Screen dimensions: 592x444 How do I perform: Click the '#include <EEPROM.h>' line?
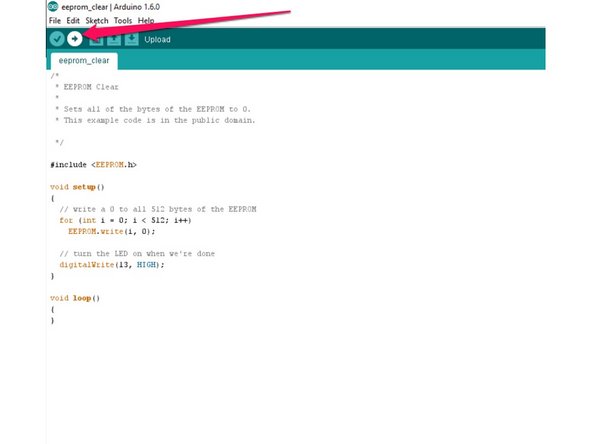tap(93, 165)
